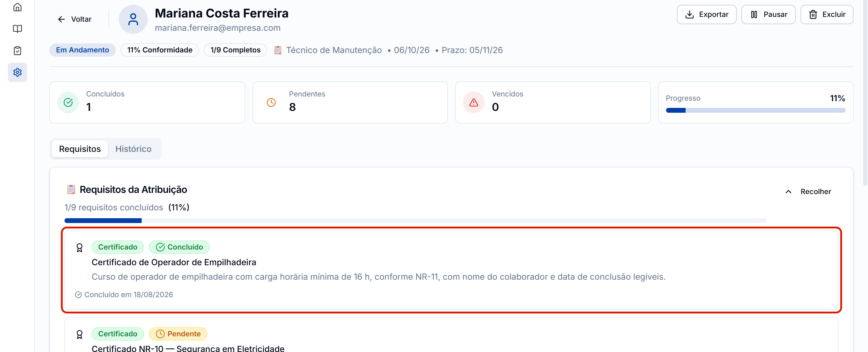
Task: Click Certificado tag on Empilhadeira card
Action: pos(118,247)
